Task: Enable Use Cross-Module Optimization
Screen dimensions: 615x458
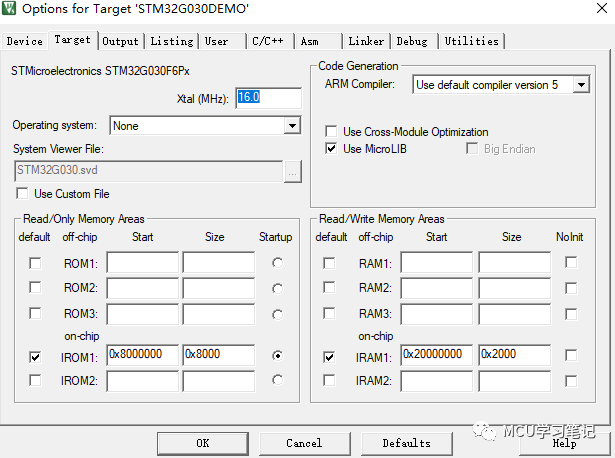Action: tap(331, 131)
